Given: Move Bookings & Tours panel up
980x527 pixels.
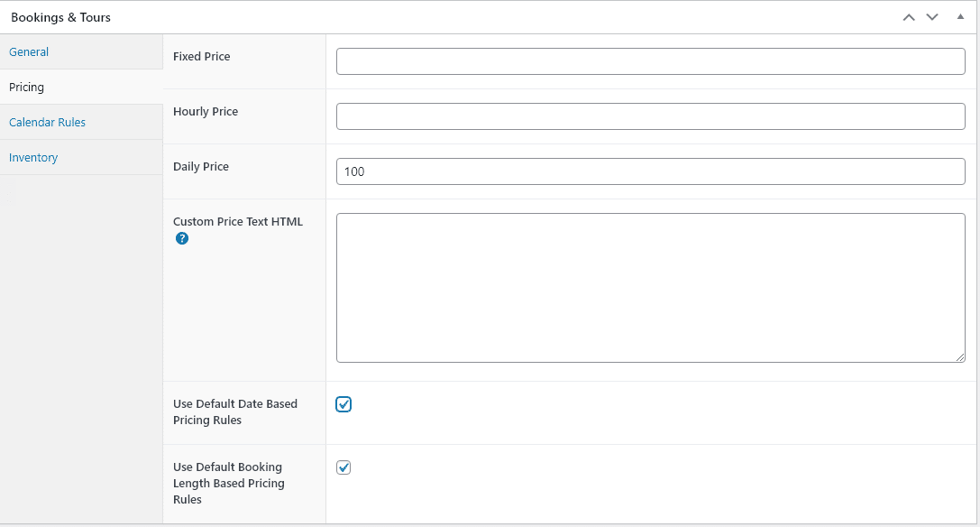Looking at the screenshot, I should (909, 17).
